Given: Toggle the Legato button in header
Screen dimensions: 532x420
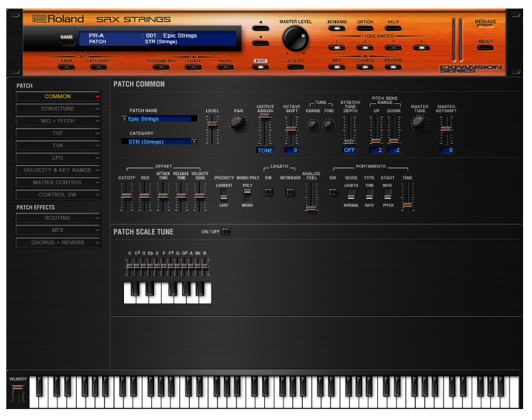Looking at the screenshot, I should 193,67.
